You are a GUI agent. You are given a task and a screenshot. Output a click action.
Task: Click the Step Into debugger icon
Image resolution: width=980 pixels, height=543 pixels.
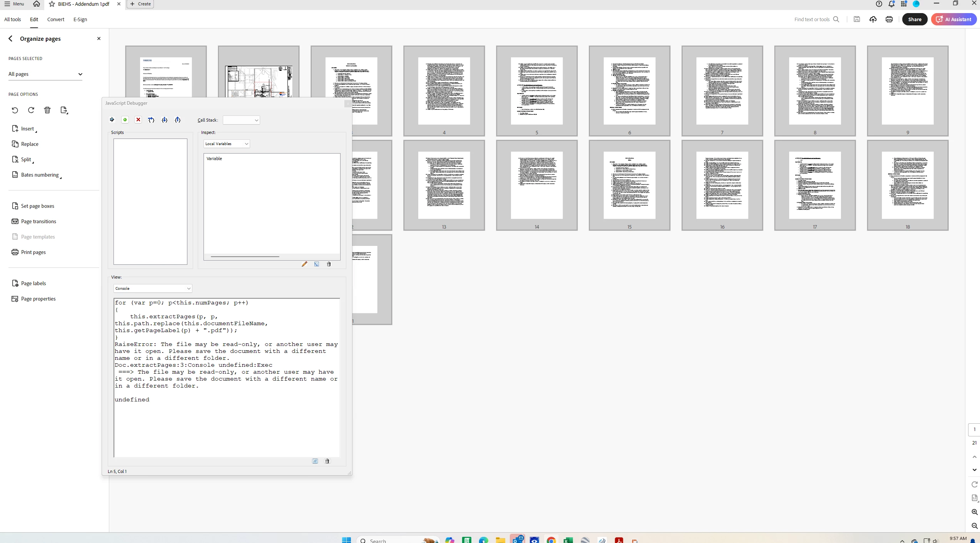(x=164, y=120)
